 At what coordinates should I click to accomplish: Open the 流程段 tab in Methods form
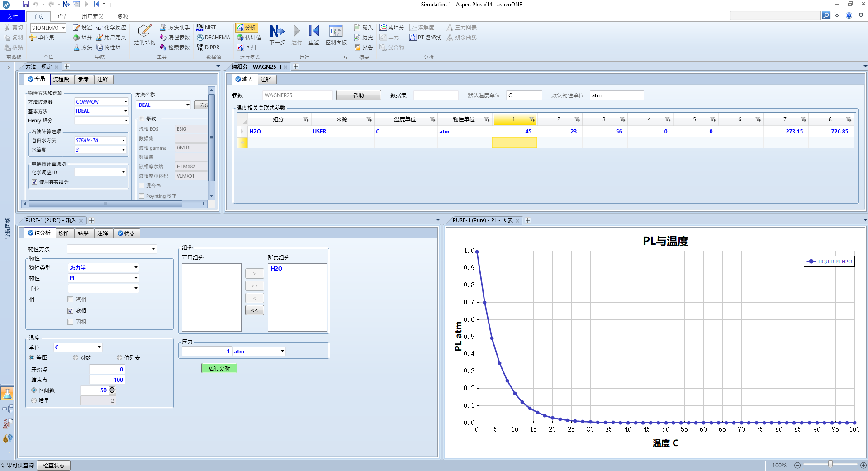point(62,80)
